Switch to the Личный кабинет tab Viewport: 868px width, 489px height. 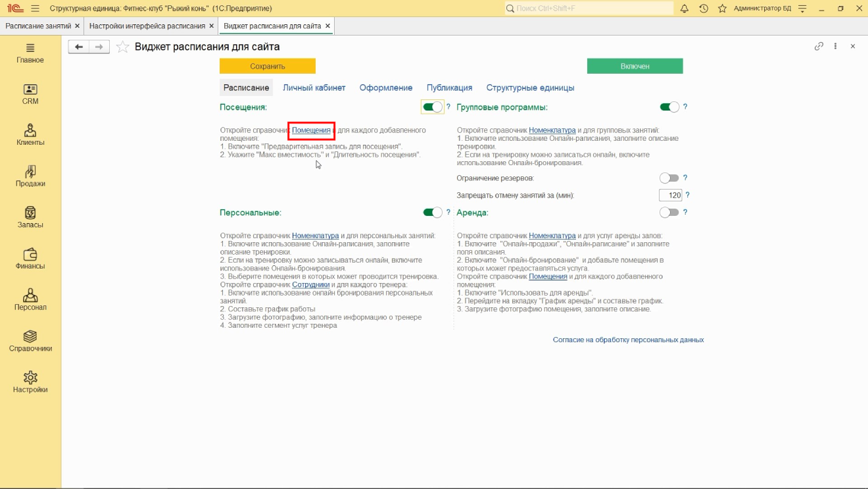[x=314, y=88]
